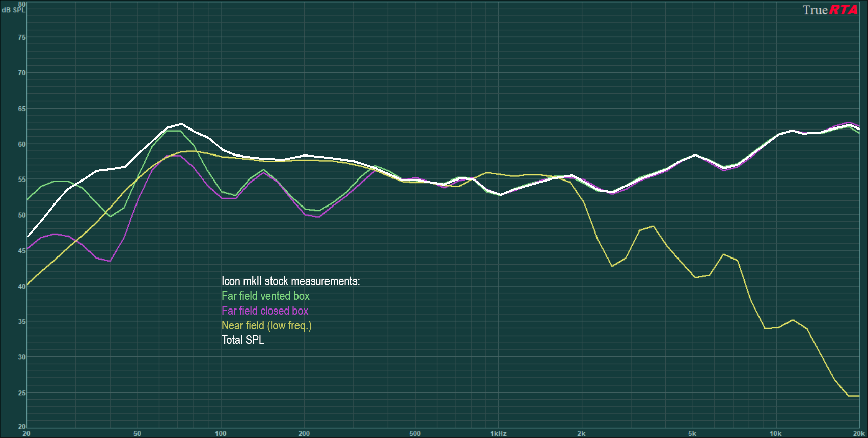Click the 'Total SPL' legend entry
Image resolution: width=868 pixels, height=438 pixels.
coord(243,340)
